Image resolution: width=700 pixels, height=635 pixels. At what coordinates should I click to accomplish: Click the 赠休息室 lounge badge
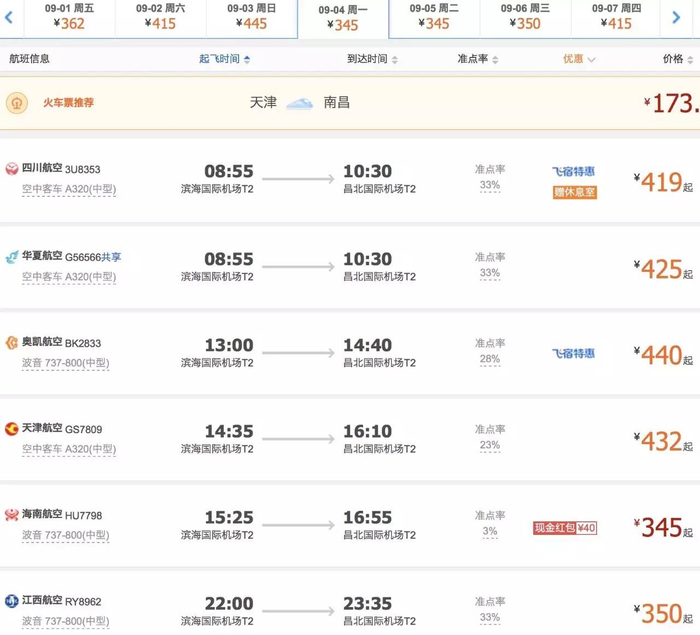point(574,192)
